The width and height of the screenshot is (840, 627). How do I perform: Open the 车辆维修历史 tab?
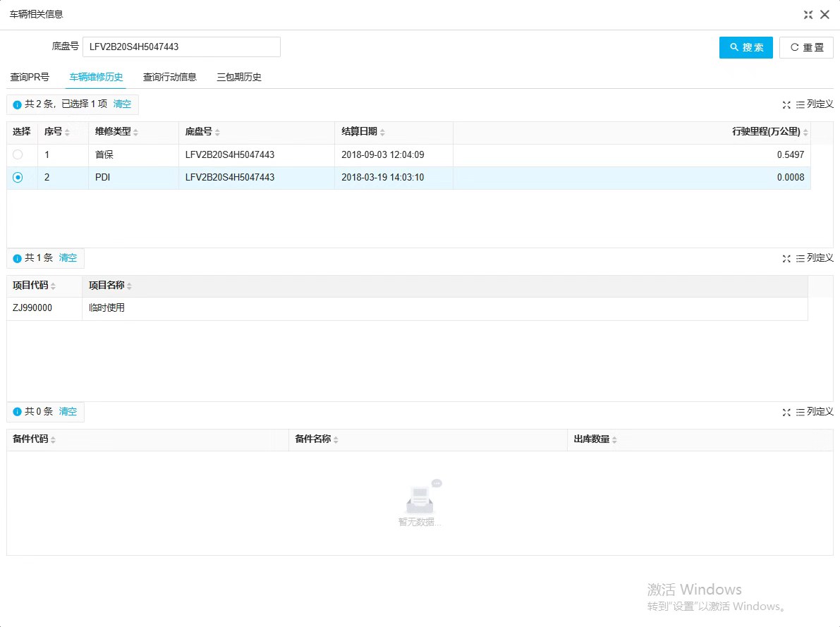pyautogui.click(x=96, y=77)
